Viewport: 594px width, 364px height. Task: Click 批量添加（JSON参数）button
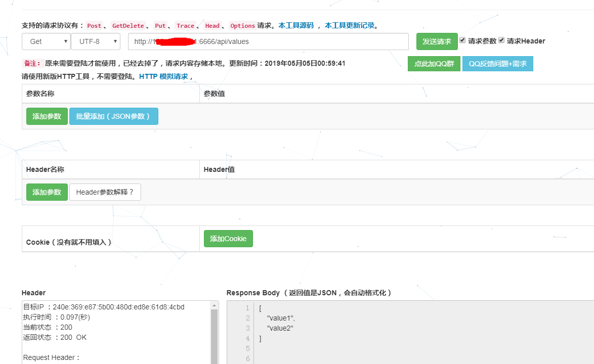113,116
